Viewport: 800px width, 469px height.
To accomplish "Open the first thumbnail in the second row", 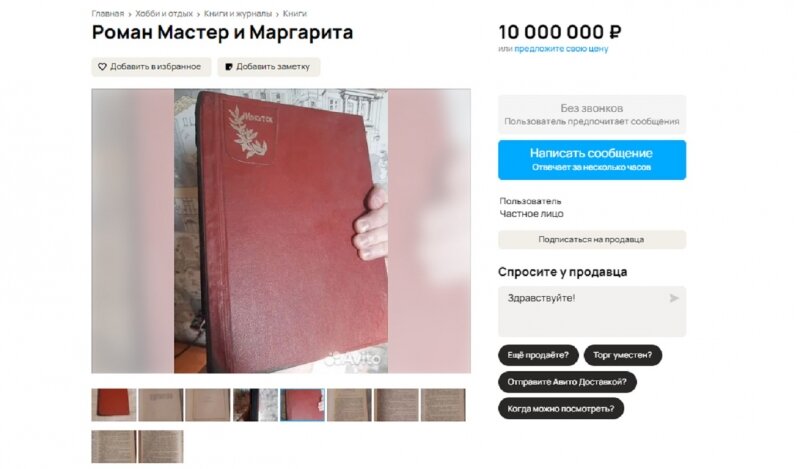I will 114,447.
